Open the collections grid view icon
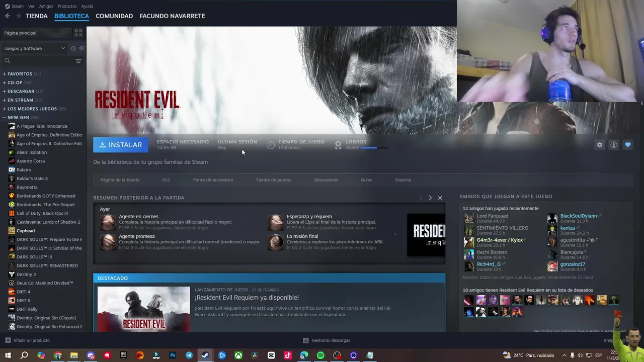The width and height of the screenshot is (644, 362). click(78, 33)
